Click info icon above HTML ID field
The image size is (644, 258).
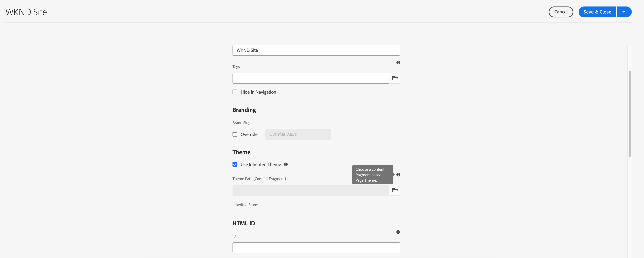point(398,232)
